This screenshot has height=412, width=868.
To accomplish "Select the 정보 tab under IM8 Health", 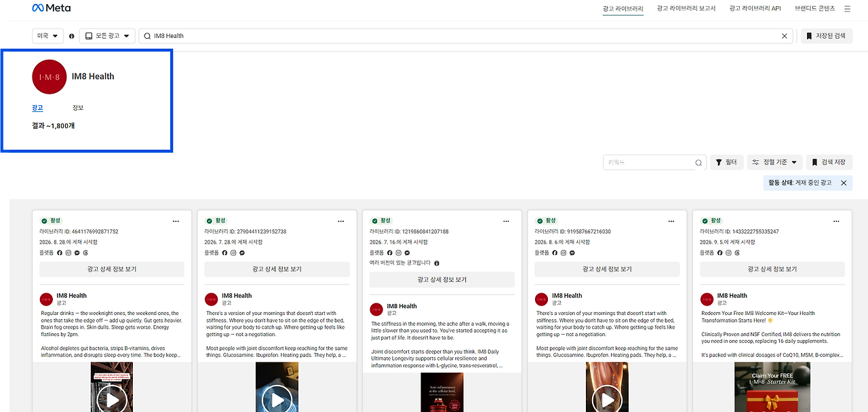I will tap(78, 108).
